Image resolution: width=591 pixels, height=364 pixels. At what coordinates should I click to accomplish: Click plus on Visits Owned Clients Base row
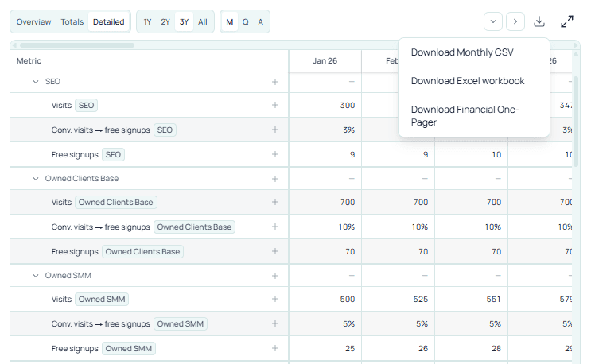pos(275,202)
